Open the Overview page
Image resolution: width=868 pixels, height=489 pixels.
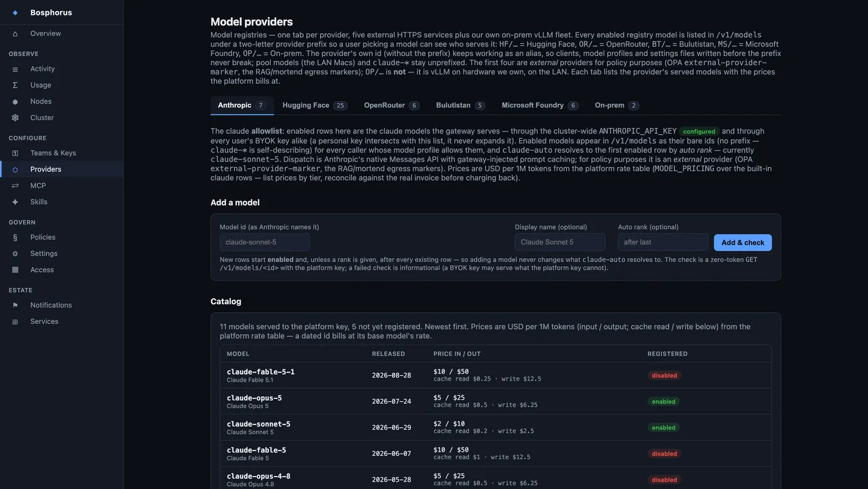pos(61,34)
